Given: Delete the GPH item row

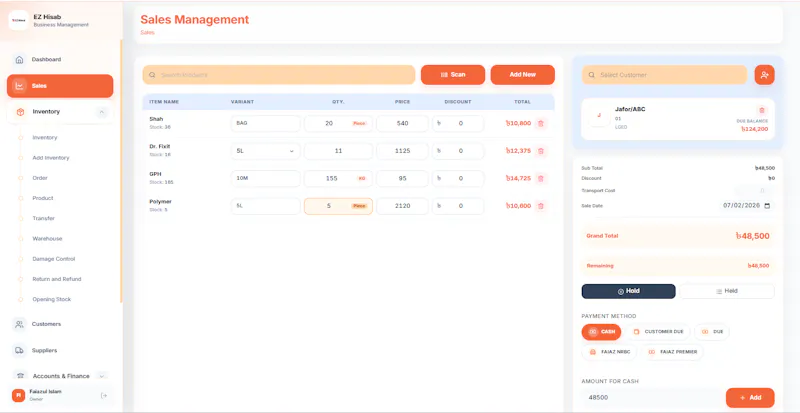Looking at the screenshot, I should [541, 179].
